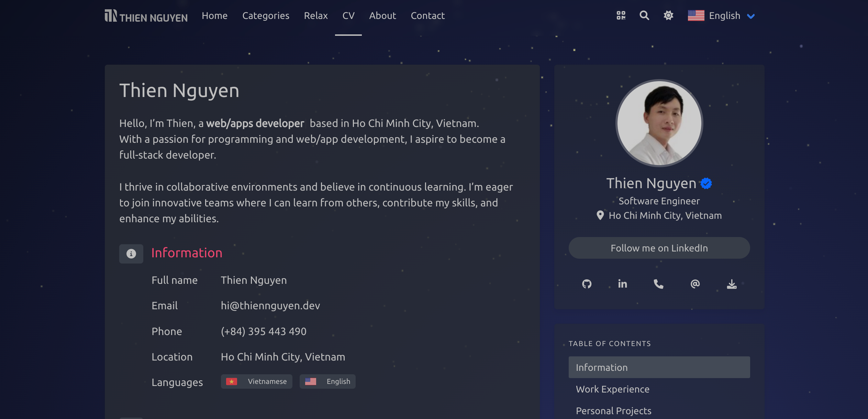Click the phone call icon
The image size is (868, 419).
[658, 284]
